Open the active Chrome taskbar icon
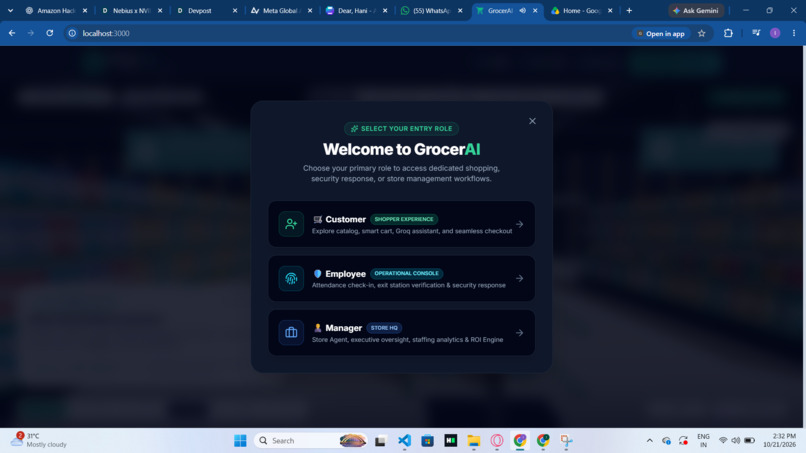 pos(520,441)
